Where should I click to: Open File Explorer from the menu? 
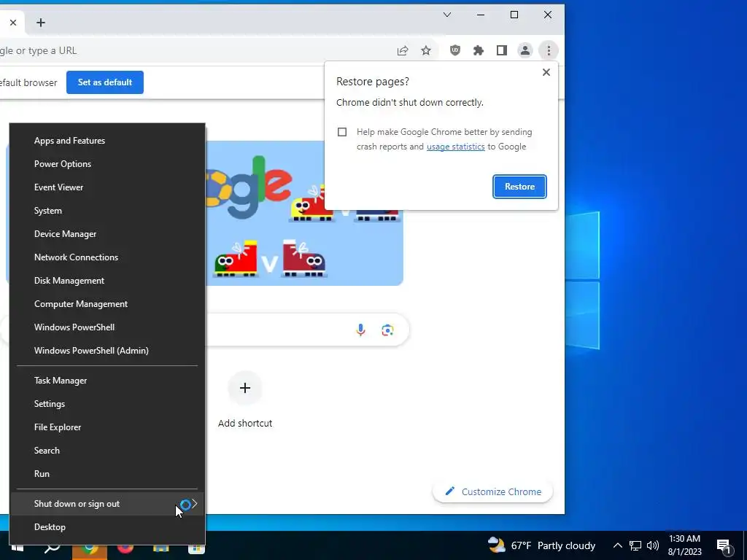[x=107, y=427]
